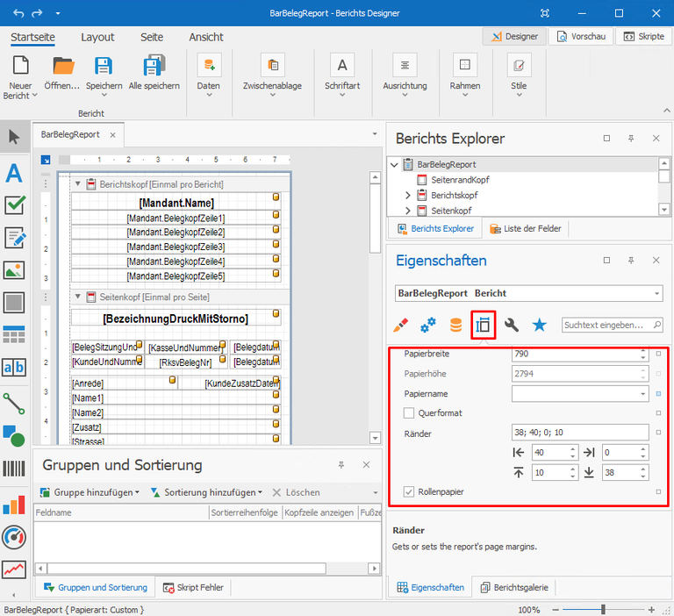
Task: Choose the Sparkline control tool
Action: (x=14, y=569)
